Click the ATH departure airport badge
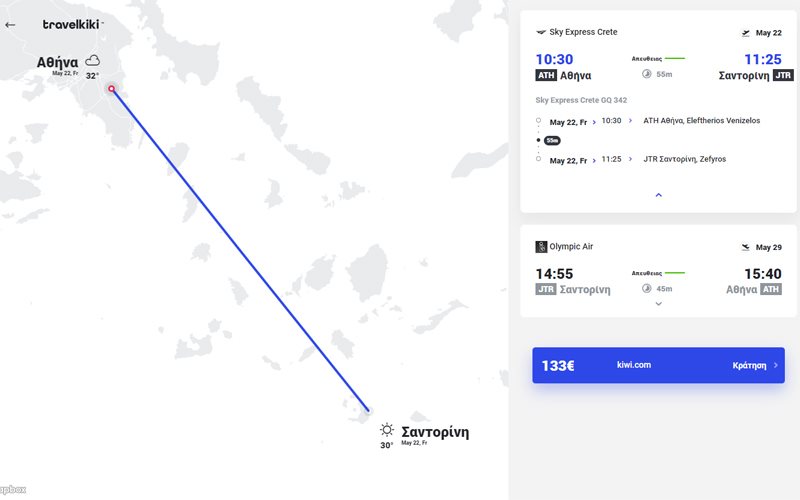 pyautogui.click(x=546, y=75)
